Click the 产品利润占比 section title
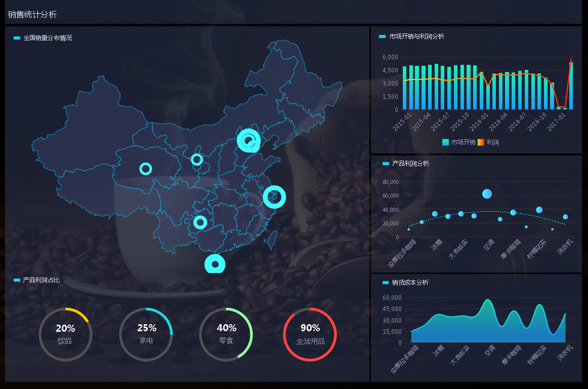The width and height of the screenshot is (588, 389). pyautogui.click(x=41, y=280)
